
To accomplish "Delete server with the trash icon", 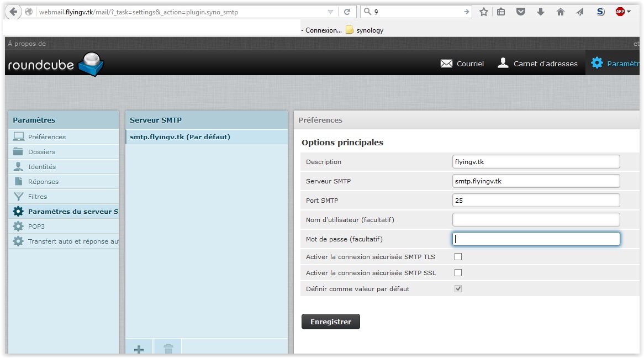I will pyautogui.click(x=168, y=349).
